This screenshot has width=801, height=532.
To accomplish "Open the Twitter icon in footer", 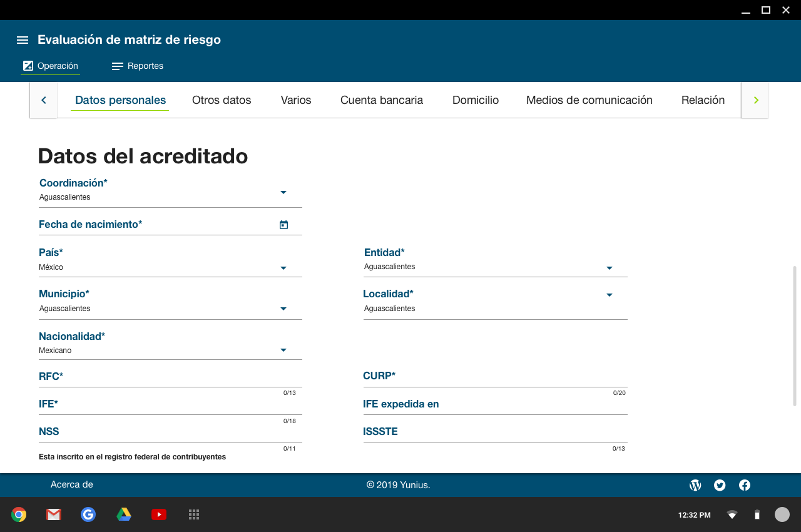I will [720, 485].
